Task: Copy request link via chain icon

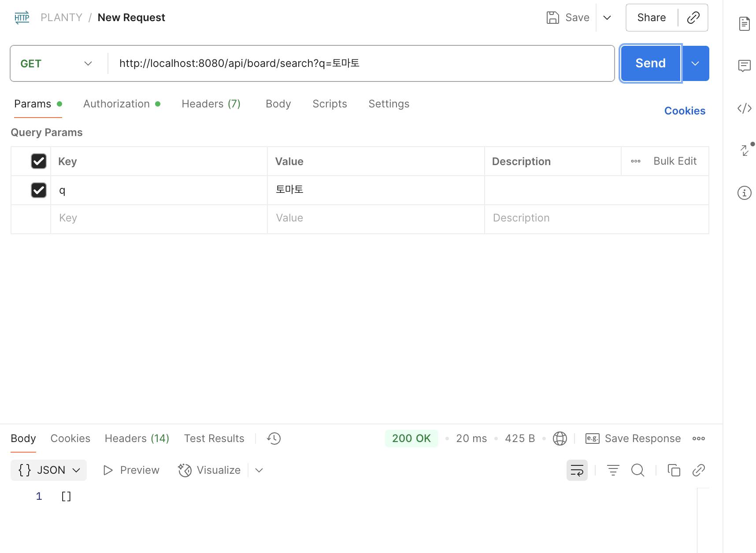Action: pyautogui.click(x=693, y=18)
